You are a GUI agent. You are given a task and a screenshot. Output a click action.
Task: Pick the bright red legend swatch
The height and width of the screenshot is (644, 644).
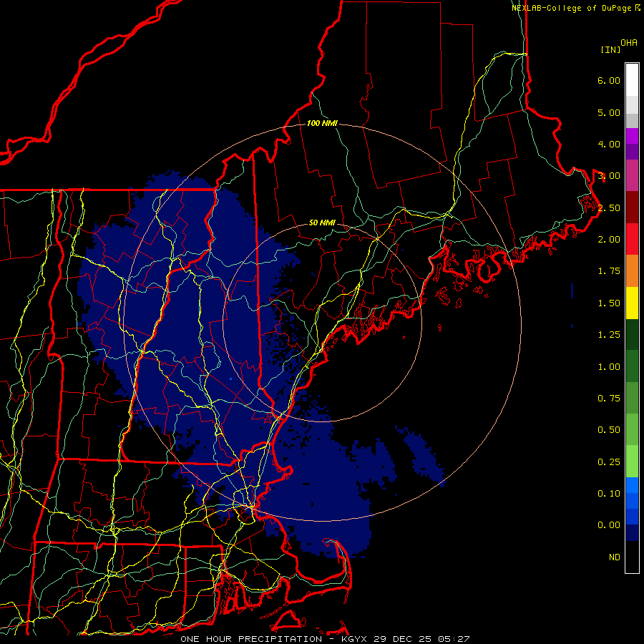632,239
